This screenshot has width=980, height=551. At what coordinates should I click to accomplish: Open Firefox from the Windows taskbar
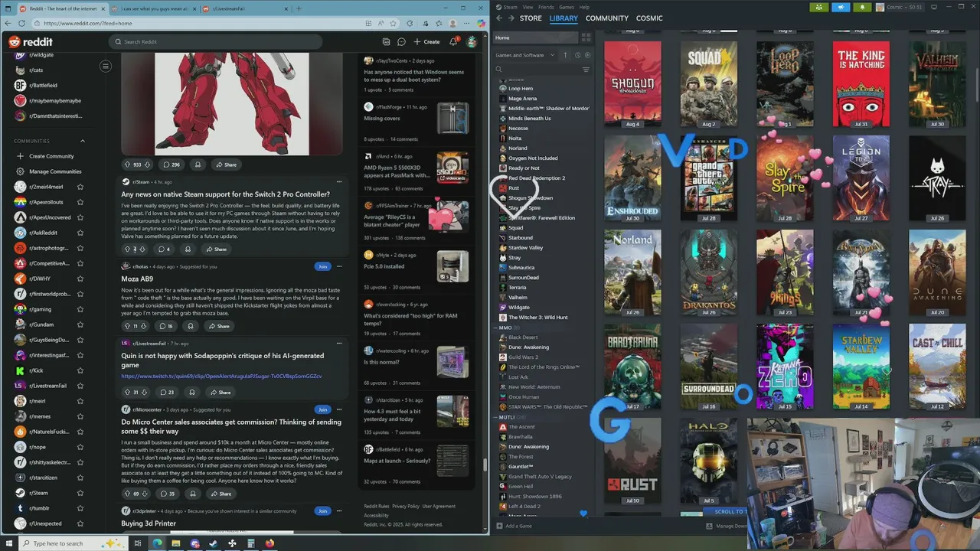click(x=270, y=543)
